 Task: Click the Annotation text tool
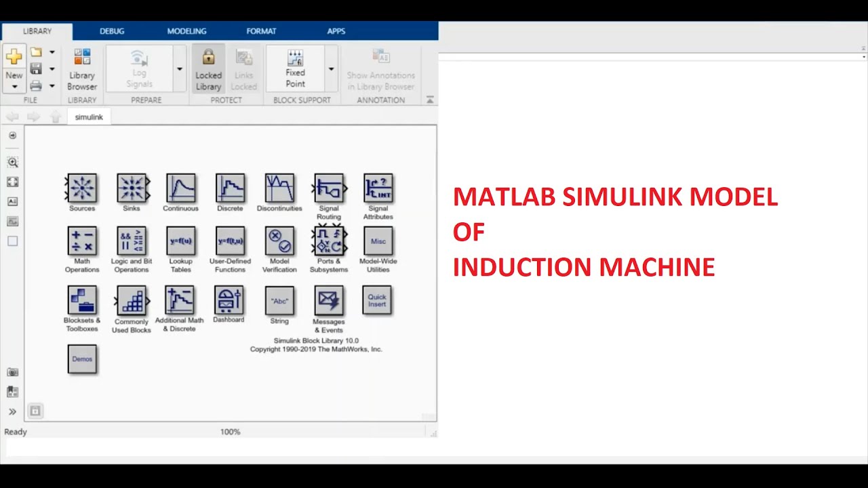(12, 201)
